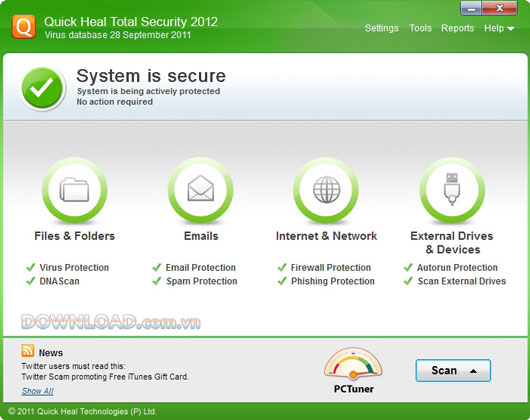The image size is (530, 420).
Task: Click the Phishing Protection checkmark
Action: click(x=282, y=281)
